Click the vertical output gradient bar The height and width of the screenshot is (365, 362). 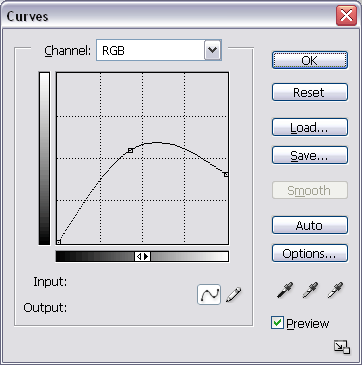pos(44,158)
